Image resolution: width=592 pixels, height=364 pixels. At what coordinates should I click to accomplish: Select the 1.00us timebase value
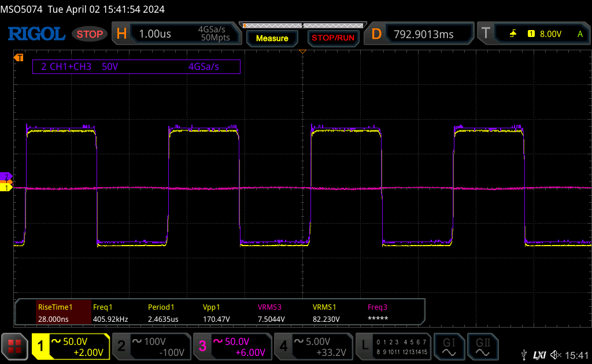(155, 34)
